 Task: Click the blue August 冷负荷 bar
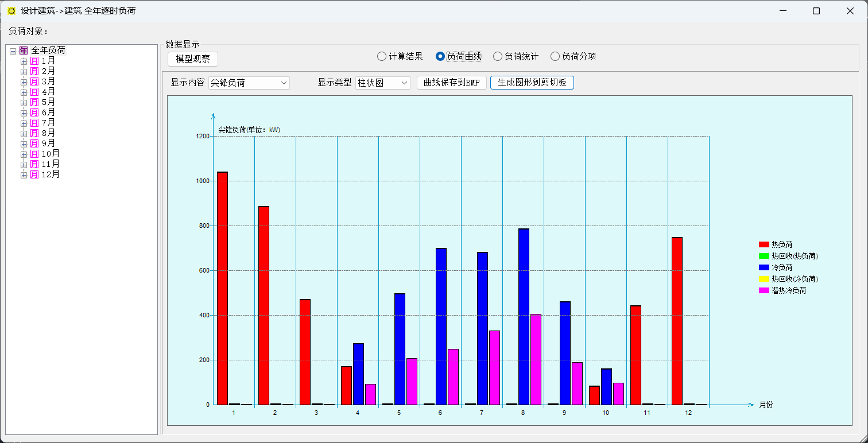(524, 317)
